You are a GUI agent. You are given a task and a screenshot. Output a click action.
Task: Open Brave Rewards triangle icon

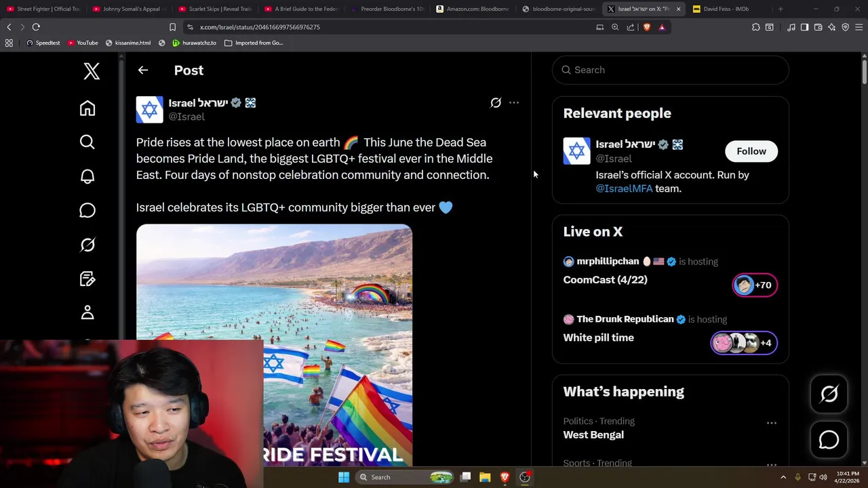point(662,27)
